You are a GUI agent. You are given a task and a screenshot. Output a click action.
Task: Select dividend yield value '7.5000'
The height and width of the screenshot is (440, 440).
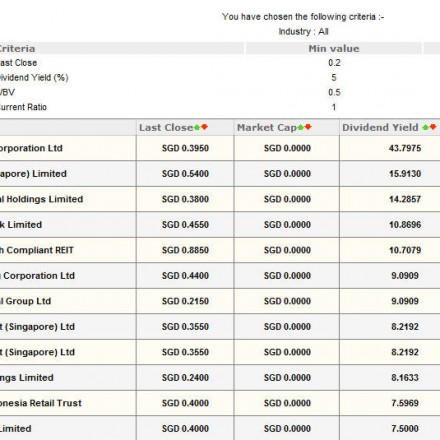click(405, 429)
